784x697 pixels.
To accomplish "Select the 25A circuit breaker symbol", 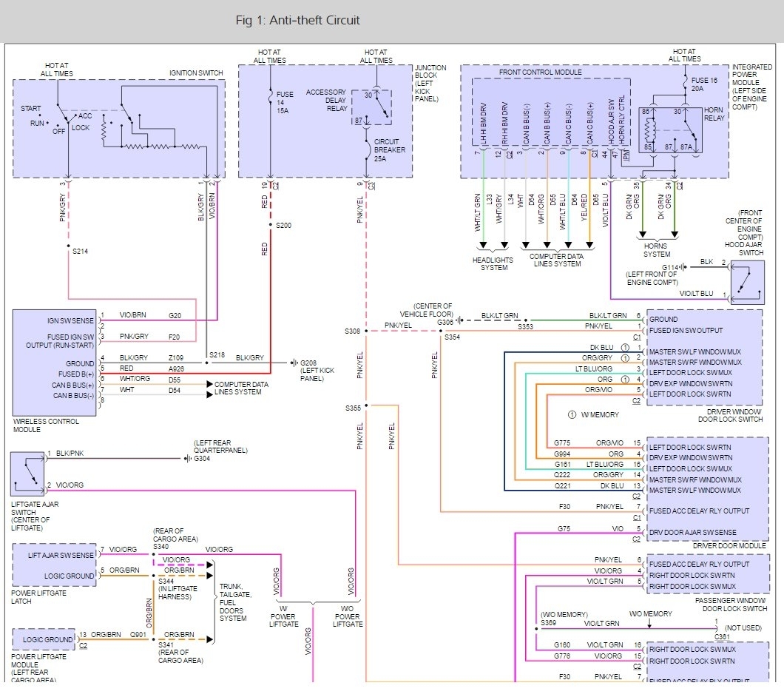I will point(366,149).
